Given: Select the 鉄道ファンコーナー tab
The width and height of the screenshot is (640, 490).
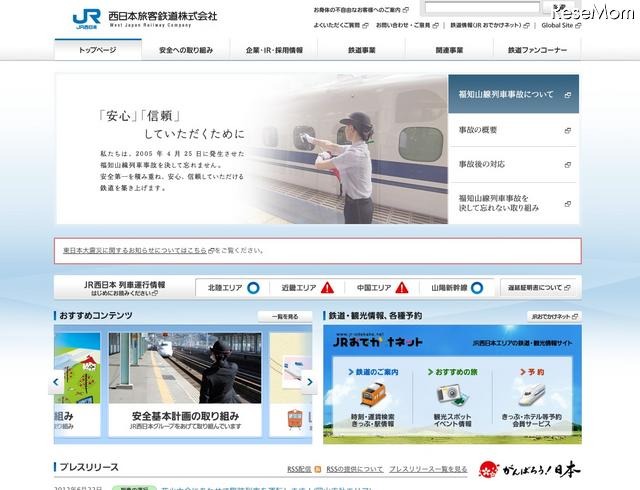Looking at the screenshot, I should 537,50.
